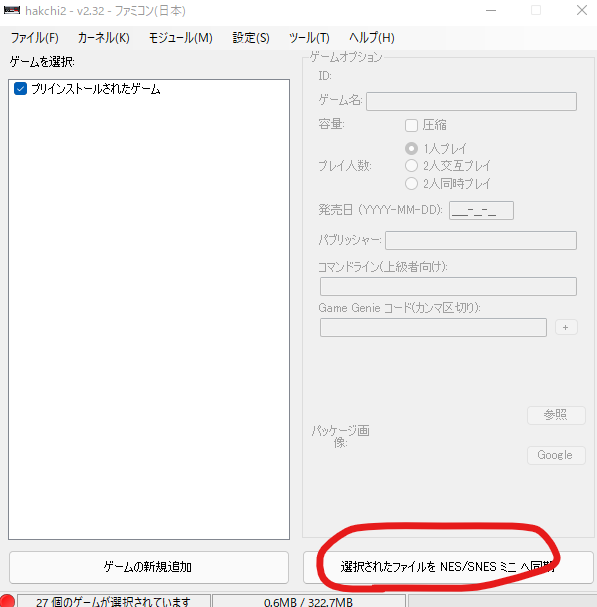Click the 27 個のゲームが選択されています status text
This screenshot has height=607, width=597.
[113, 601]
